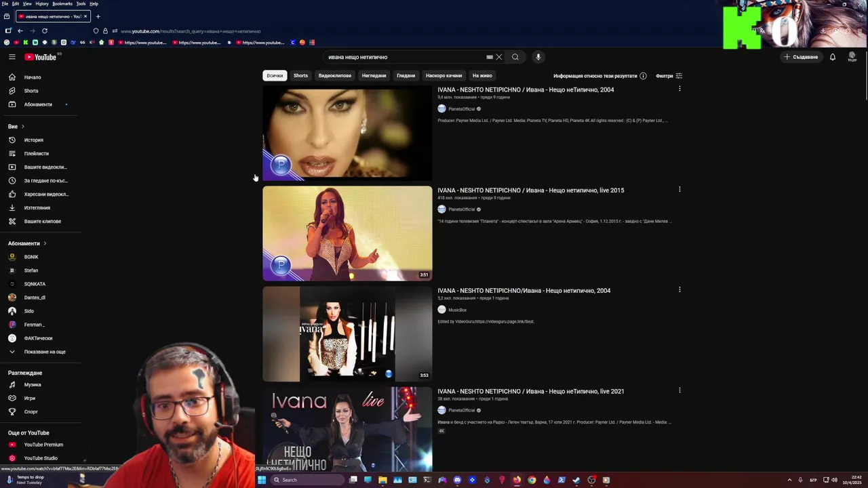Open a new browser tab
Viewport: 868px width, 488px height.
click(x=98, y=16)
